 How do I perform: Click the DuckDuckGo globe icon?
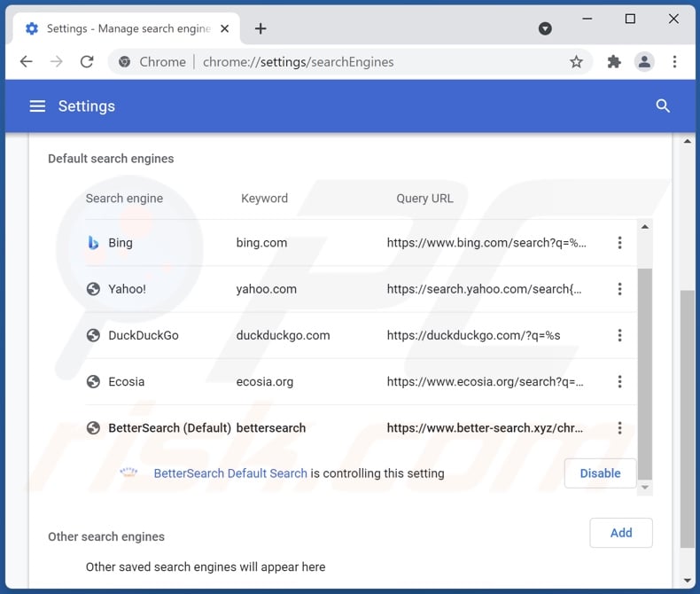coord(93,335)
